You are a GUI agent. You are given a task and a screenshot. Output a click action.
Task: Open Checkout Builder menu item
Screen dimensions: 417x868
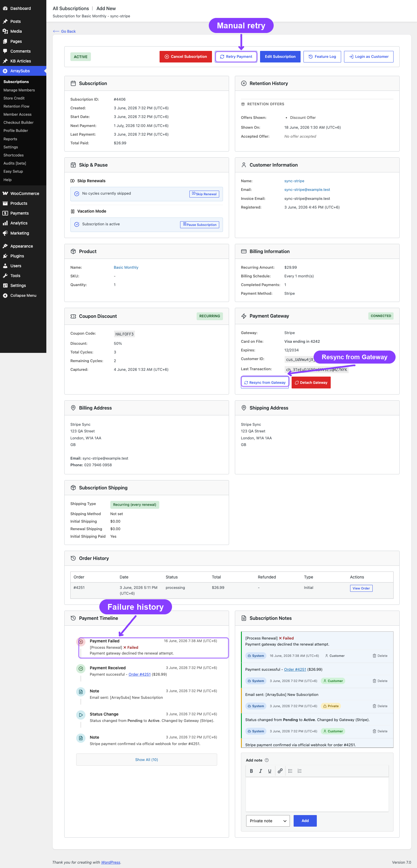19,122
